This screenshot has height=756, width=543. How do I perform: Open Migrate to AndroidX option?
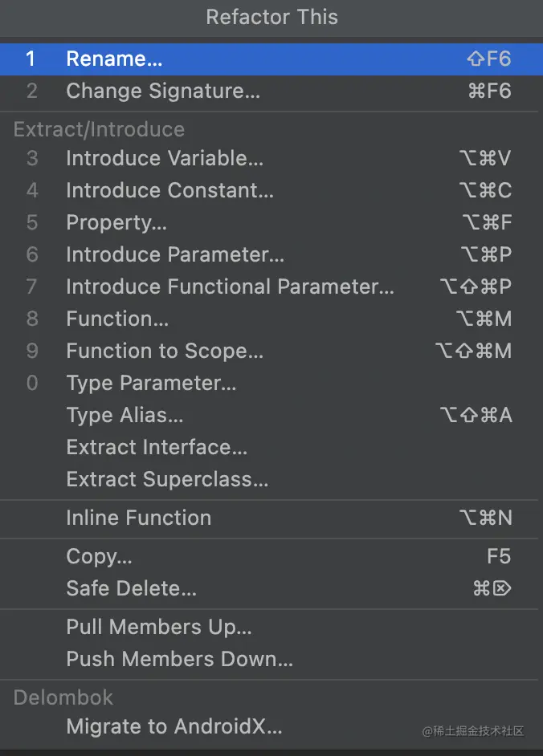[174, 727]
